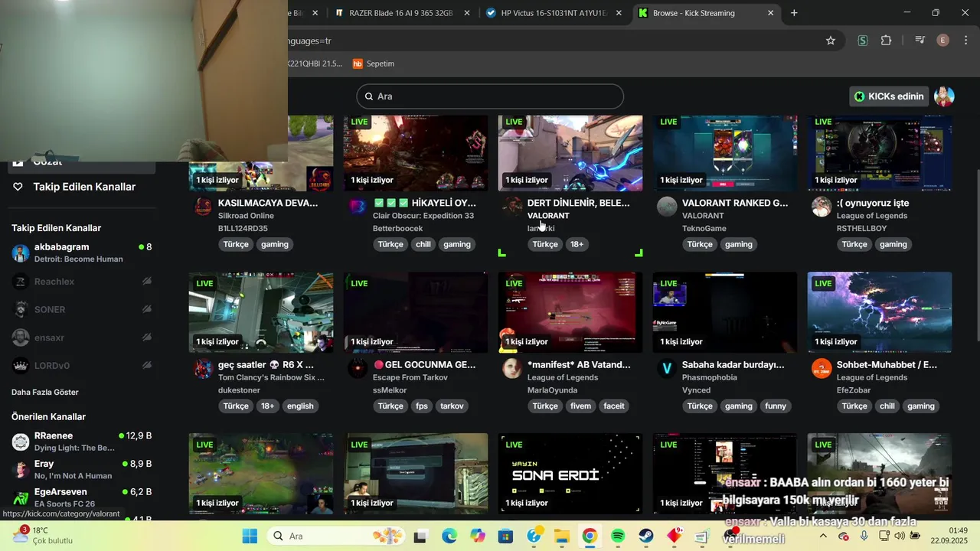
Task: Open VALORANT RANKED G... stream title
Action: (735, 203)
